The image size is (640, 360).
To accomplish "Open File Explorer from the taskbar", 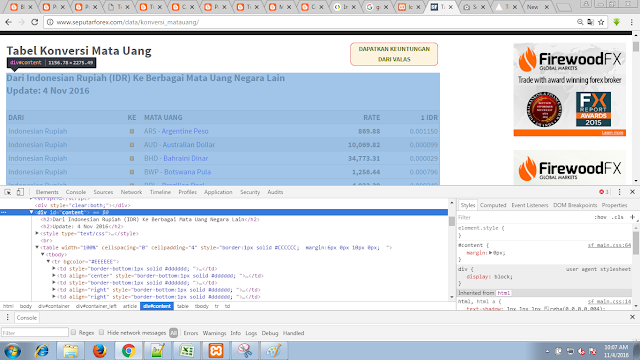I will pyautogui.click(x=71, y=351).
